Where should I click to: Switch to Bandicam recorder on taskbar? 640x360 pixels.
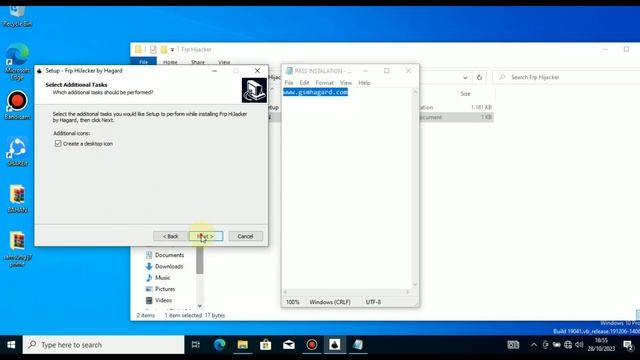click(x=312, y=345)
